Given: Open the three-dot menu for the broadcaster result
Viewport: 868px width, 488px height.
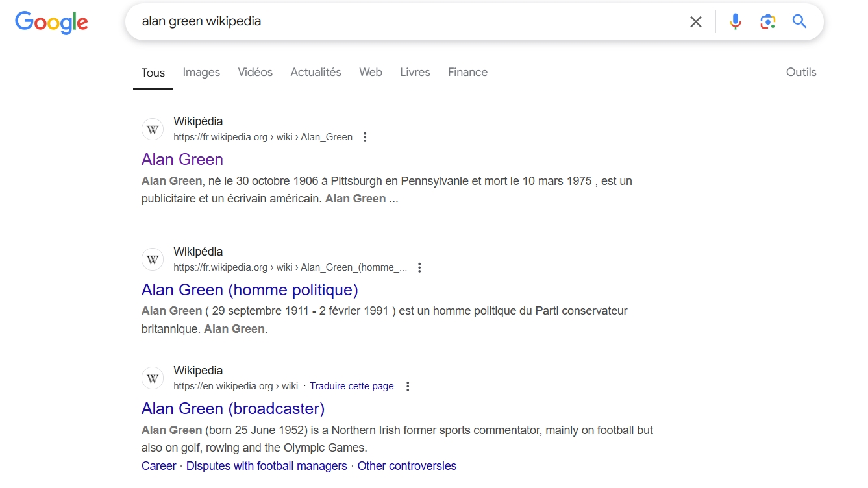Looking at the screenshot, I should 408,386.
